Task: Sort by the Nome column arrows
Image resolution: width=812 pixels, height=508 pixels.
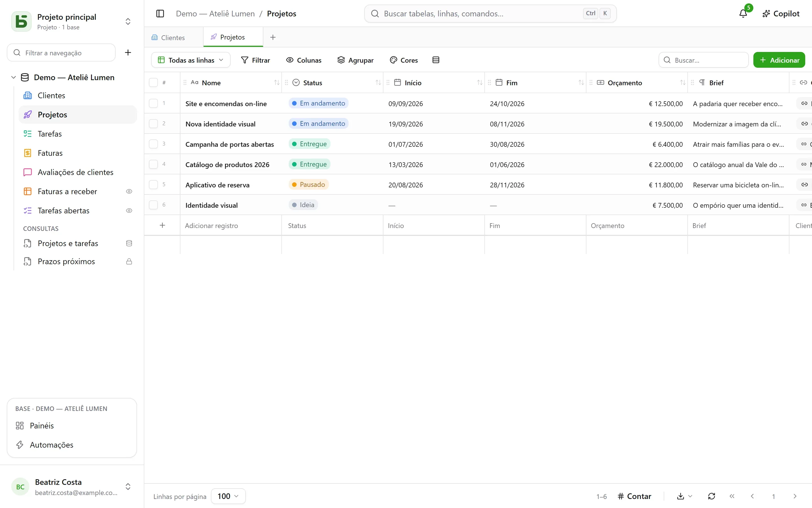Action: pos(277,83)
